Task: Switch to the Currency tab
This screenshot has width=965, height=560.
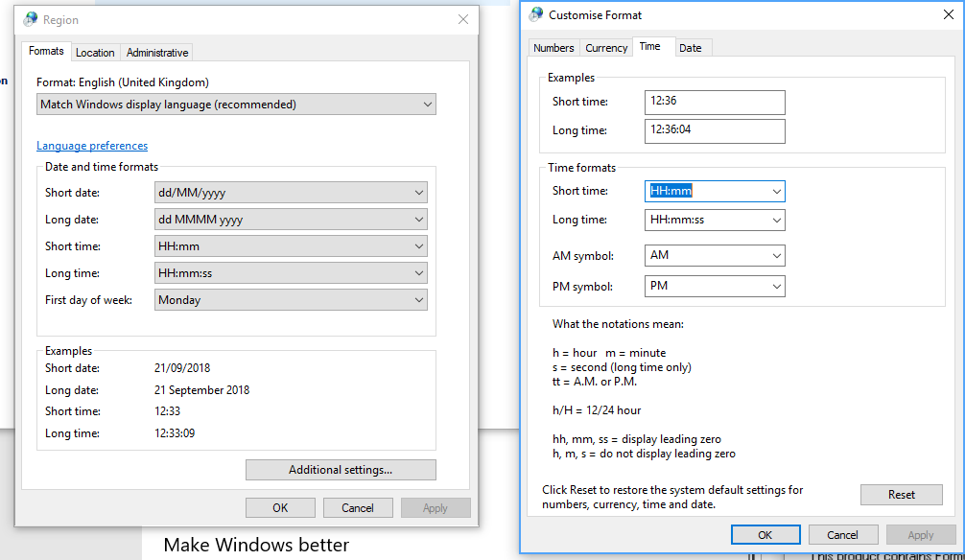Action: click(605, 47)
